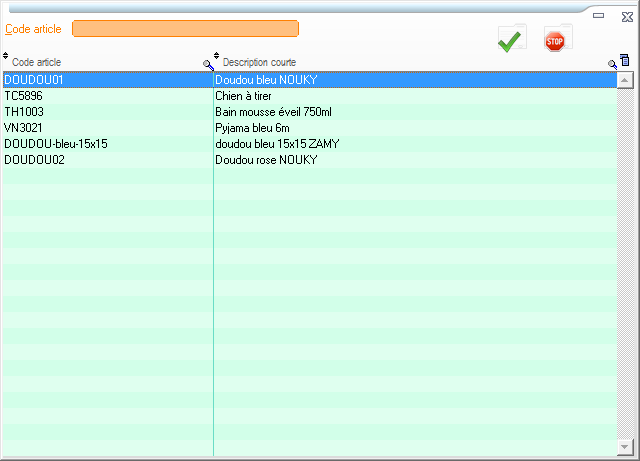This screenshot has height=461, width=640.
Task: Select the VN3021 article row
Action: click(24, 128)
